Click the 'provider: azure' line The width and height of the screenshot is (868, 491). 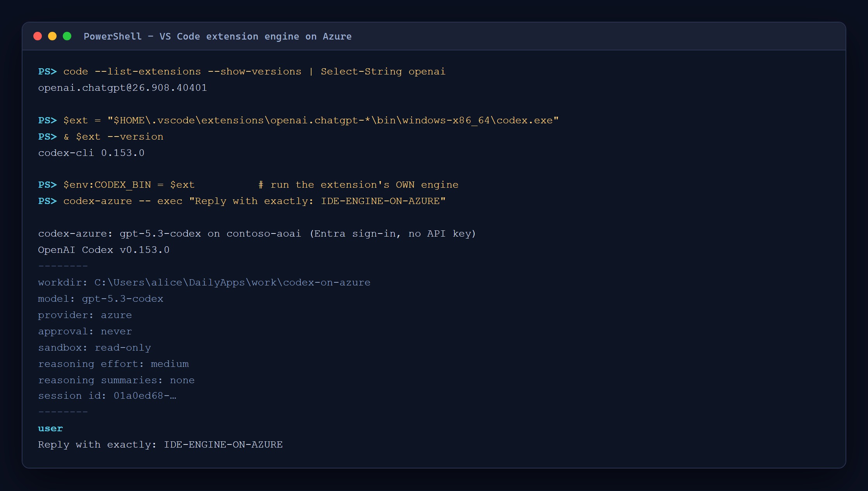(x=85, y=315)
